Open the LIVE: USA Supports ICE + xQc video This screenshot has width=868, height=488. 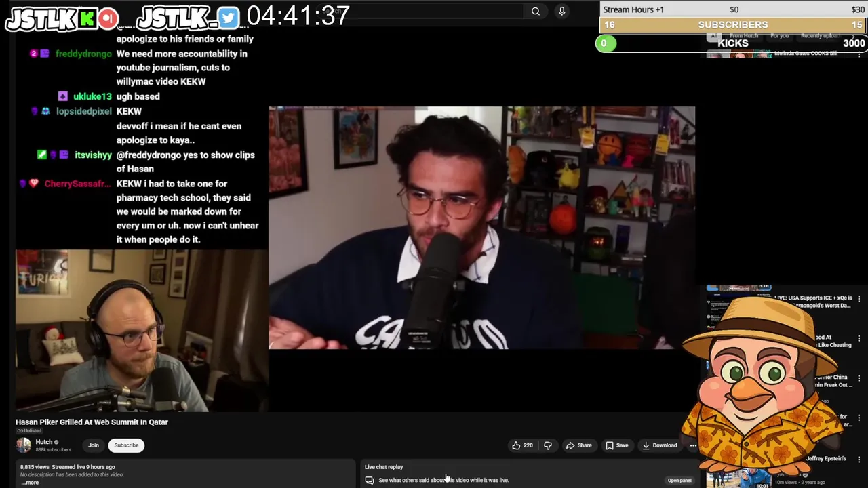pyautogui.click(x=812, y=302)
